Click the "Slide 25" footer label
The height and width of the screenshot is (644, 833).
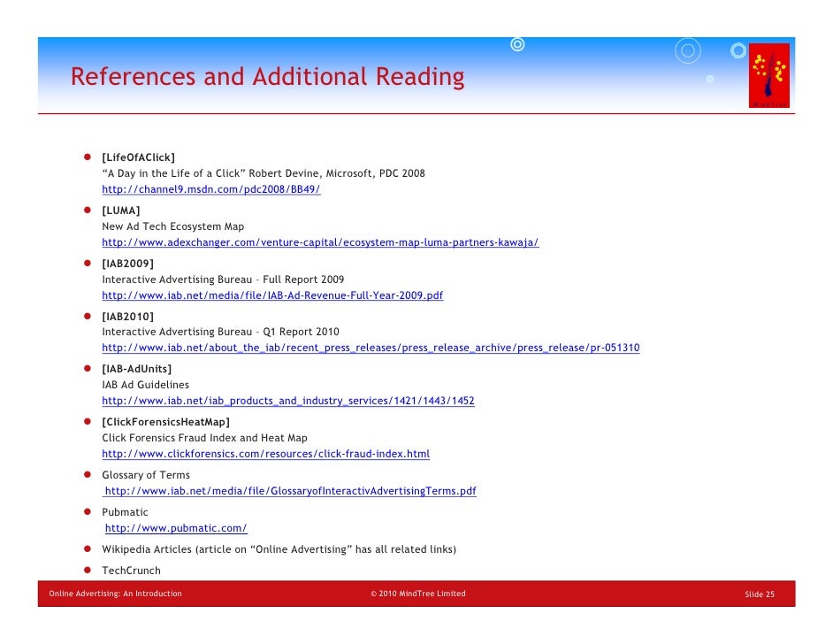coord(760,594)
